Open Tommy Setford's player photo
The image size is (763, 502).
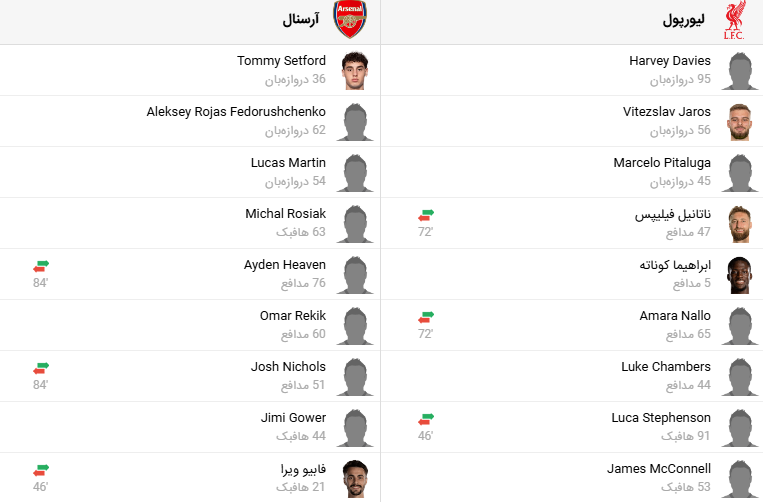point(354,70)
